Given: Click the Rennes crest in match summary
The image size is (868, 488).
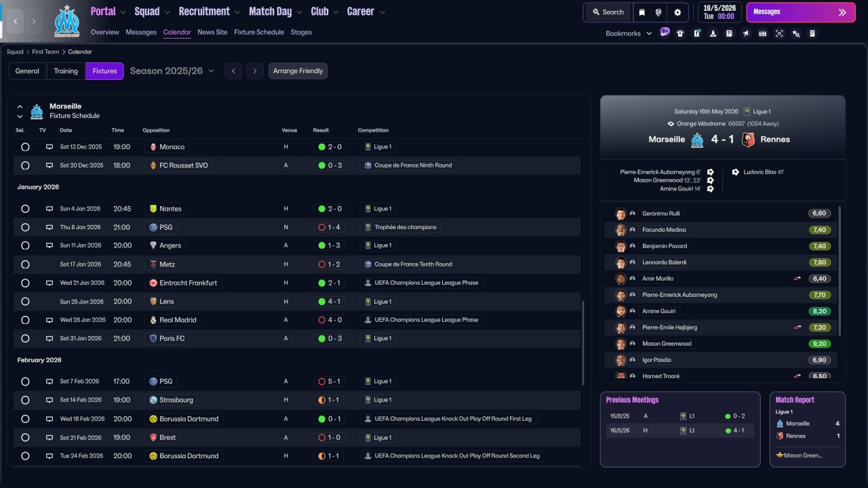Looking at the screenshot, I should (748, 140).
